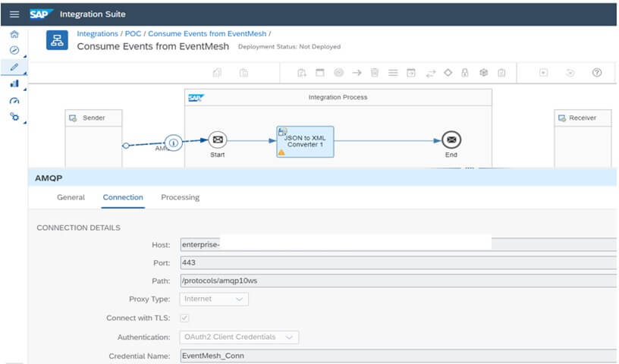619x364 pixels.
Task: Open the Integrations breadcrumb link
Action: (98, 34)
